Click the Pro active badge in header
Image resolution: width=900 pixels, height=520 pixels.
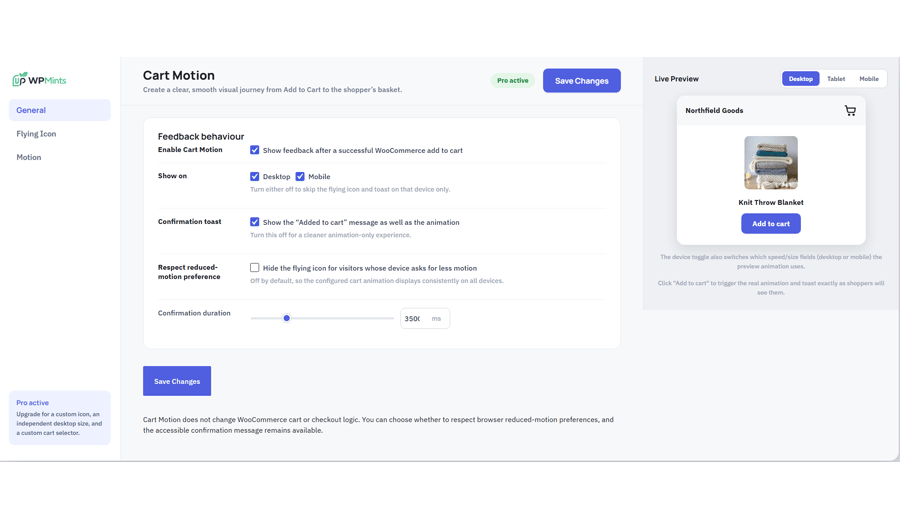[x=513, y=80]
